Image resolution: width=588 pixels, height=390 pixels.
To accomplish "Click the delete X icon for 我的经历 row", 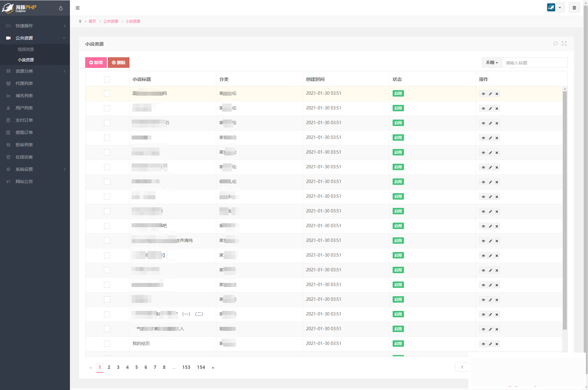I will click(497, 344).
